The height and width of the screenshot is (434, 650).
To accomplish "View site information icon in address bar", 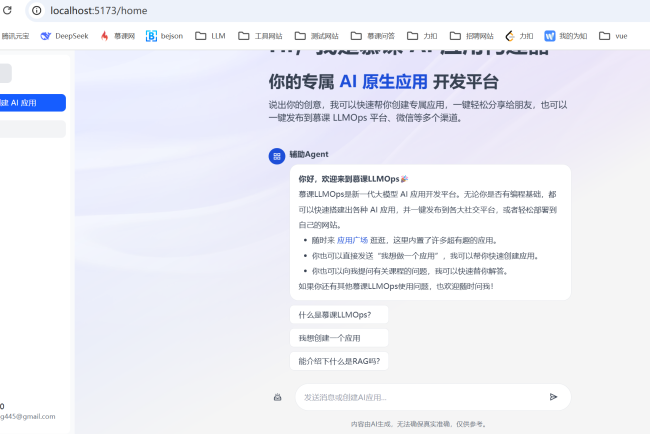I will pos(36,10).
